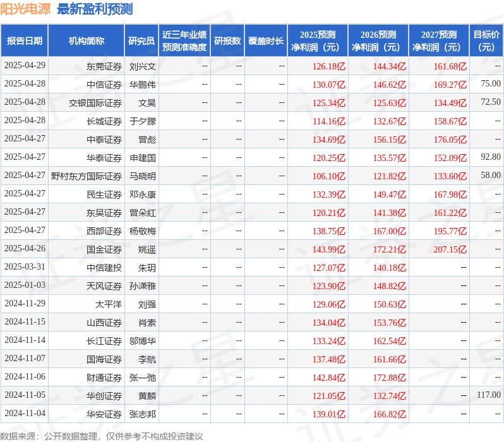Click analyst name 华鹏伟
The image size is (504, 442).
pyautogui.click(x=142, y=85)
